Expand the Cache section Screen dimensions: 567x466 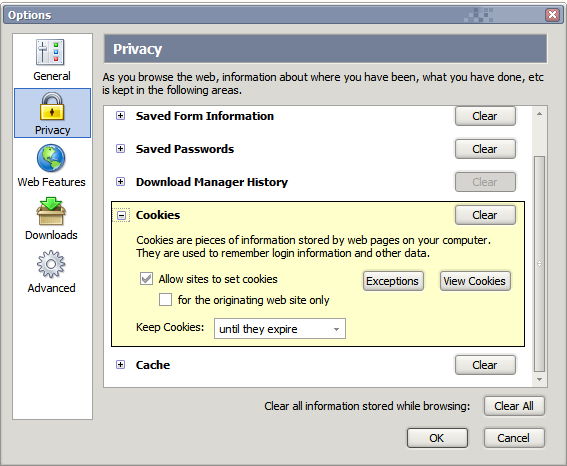(x=120, y=364)
